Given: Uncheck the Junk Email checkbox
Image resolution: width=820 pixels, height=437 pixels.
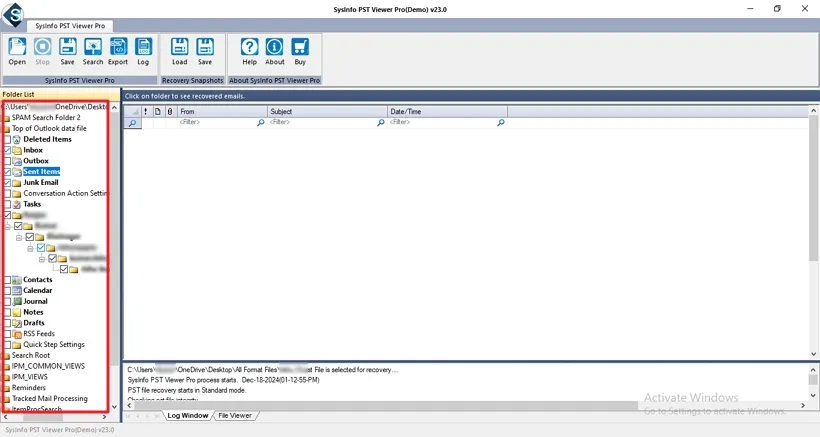Looking at the screenshot, I should (7, 183).
